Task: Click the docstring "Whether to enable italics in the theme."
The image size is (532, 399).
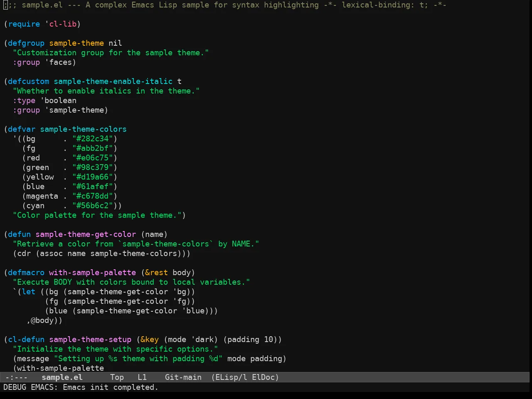Action: point(106,91)
